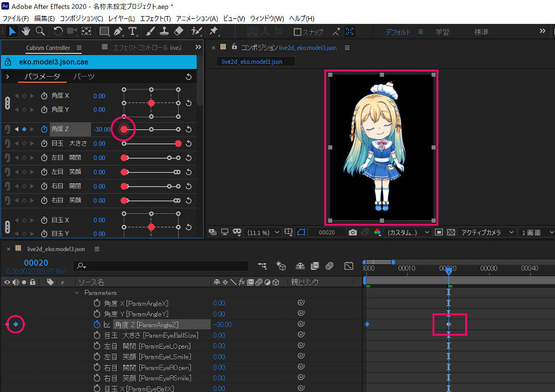Toggle stopwatch for 角度 X in Cubism Controller

click(x=44, y=96)
